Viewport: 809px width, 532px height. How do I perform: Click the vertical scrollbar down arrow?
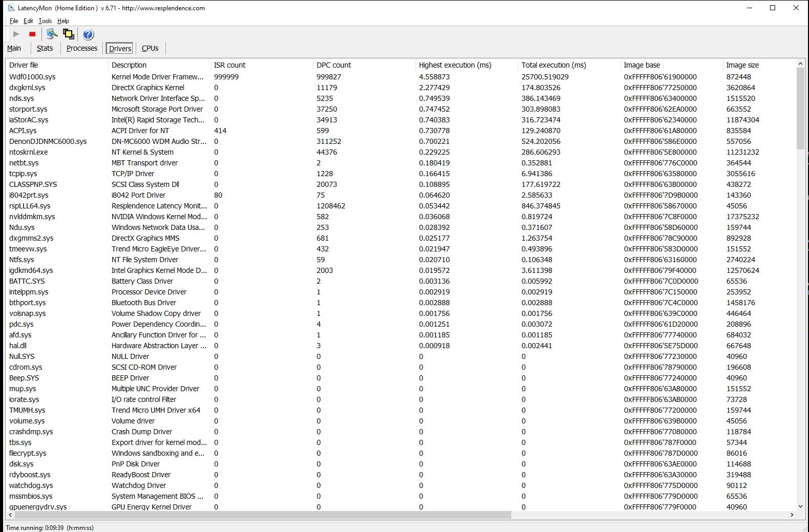point(800,506)
